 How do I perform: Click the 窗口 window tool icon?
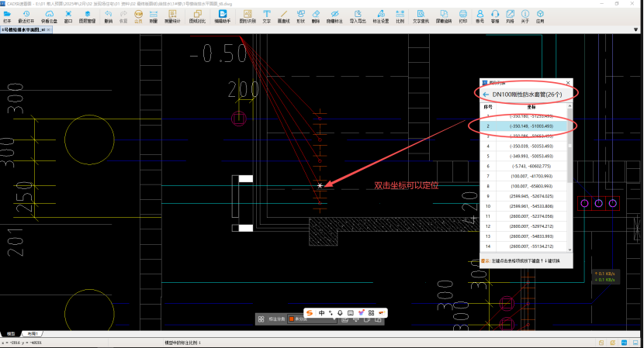68,16
